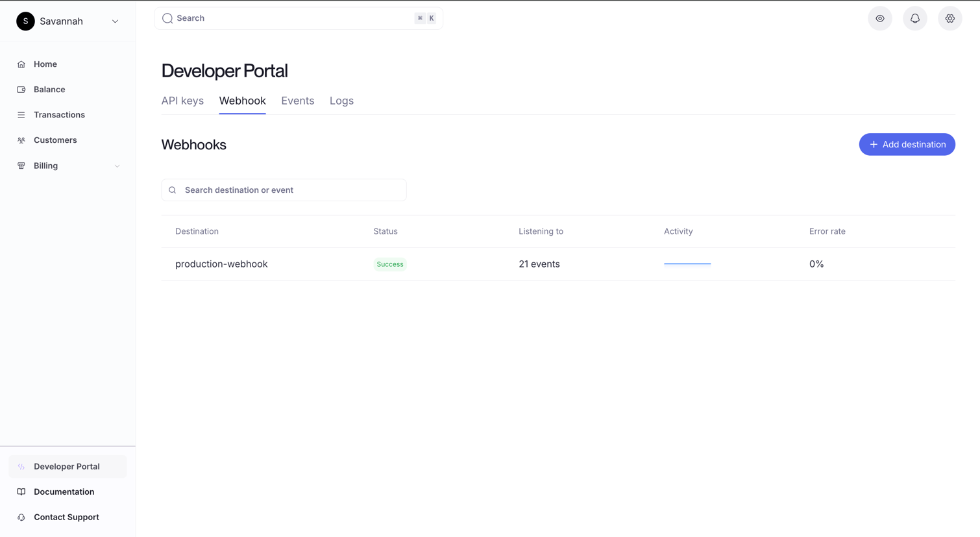
Task: Click the Webhooks section heading
Action: pos(194,145)
